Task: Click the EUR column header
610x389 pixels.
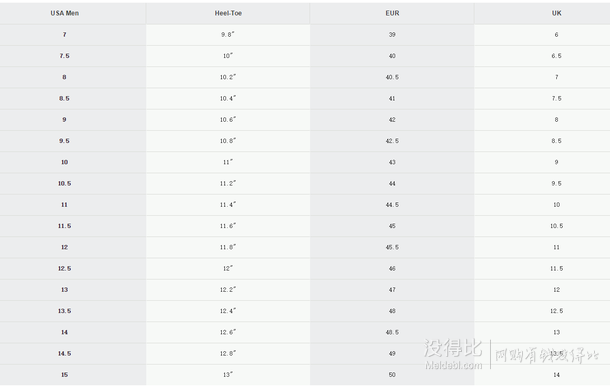Action: tap(392, 14)
